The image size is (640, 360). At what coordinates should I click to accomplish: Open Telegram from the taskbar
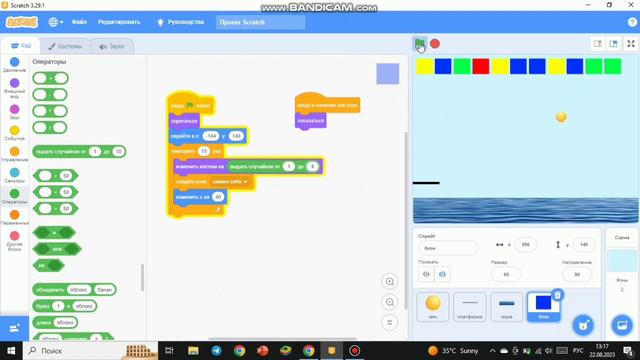tap(216, 351)
